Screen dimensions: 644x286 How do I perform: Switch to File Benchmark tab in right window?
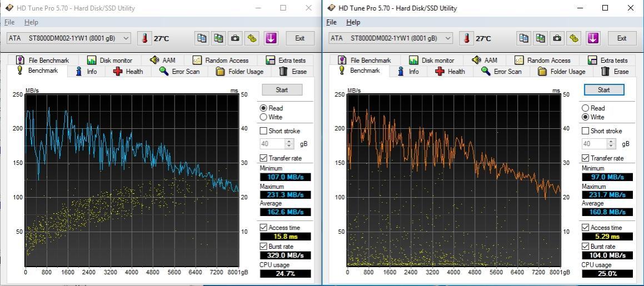[365, 61]
